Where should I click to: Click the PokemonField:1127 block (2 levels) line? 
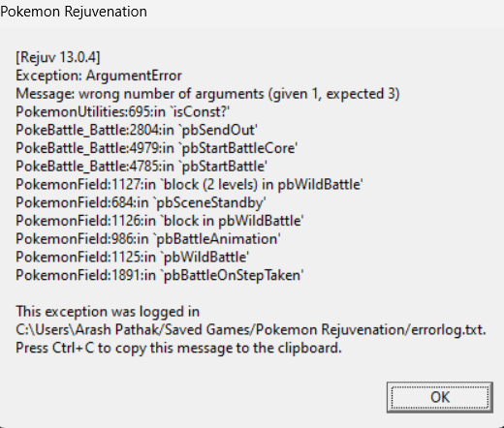tap(189, 185)
